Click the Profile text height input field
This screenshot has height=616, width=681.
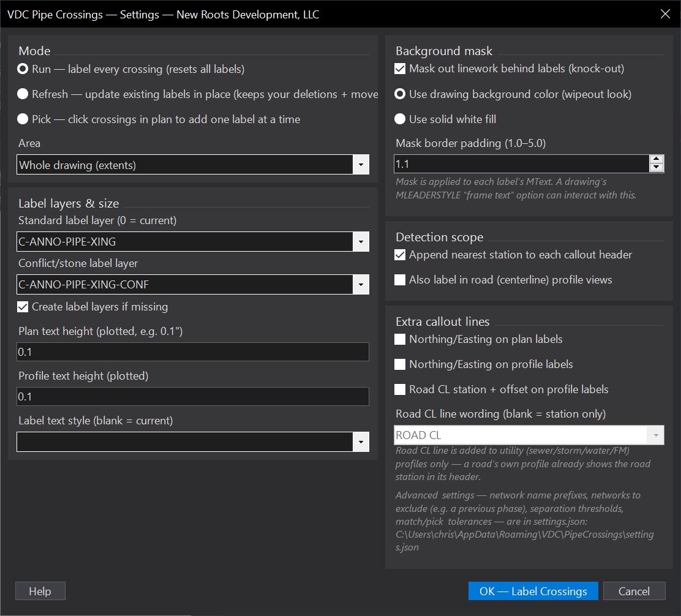click(193, 396)
